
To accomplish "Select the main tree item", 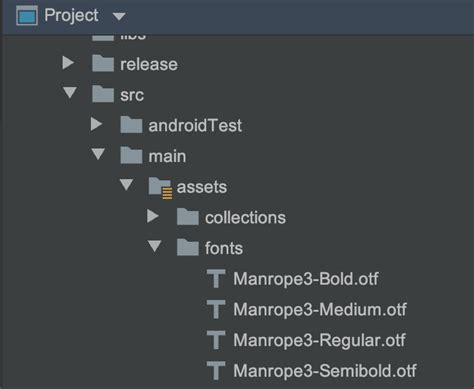I will tap(167, 156).
